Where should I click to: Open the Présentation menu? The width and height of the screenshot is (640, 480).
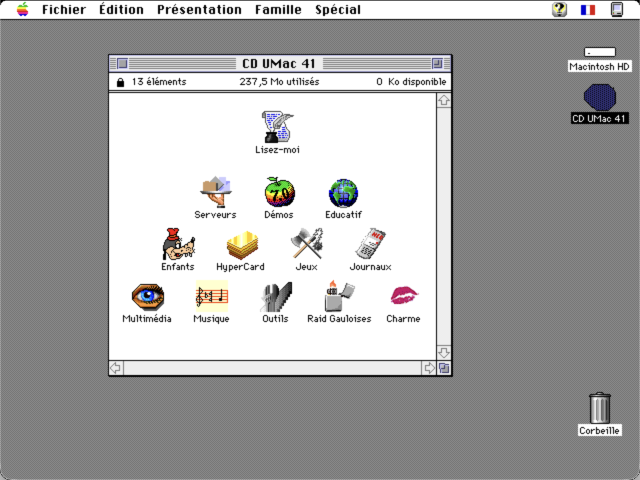pyautogui.click(x=199, y=9)
